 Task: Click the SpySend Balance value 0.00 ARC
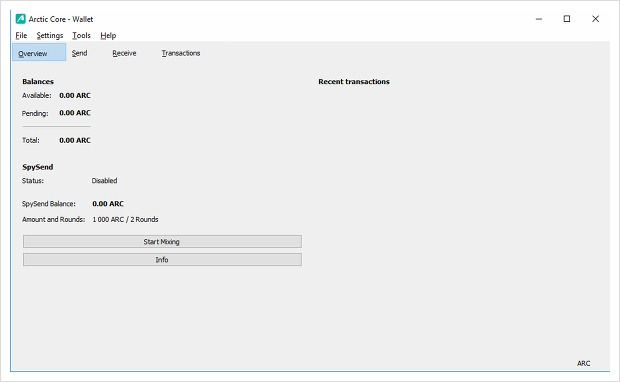[x=108, y=204]
